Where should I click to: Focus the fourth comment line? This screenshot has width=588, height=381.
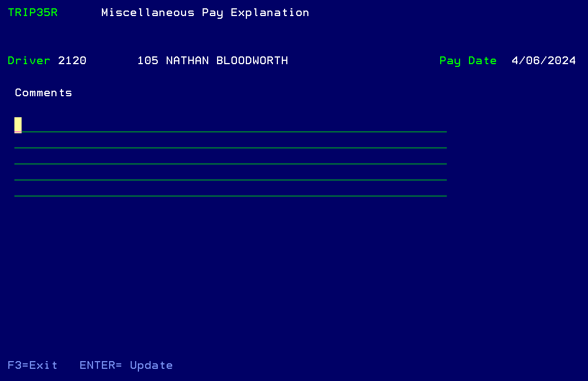230,173
